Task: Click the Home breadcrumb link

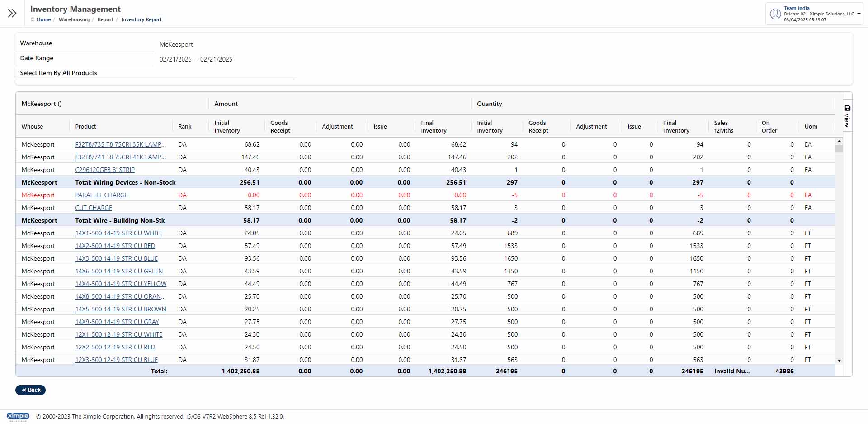Action: 43,19
